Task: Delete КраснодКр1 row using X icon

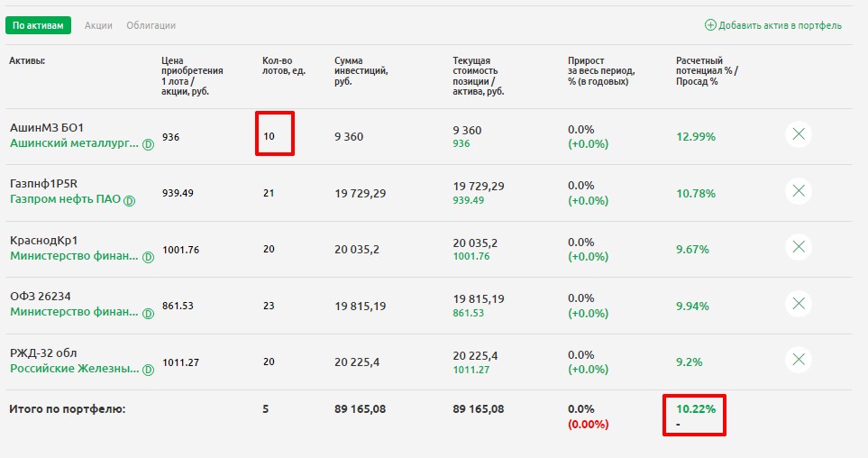Action: (x=798, y=247)
